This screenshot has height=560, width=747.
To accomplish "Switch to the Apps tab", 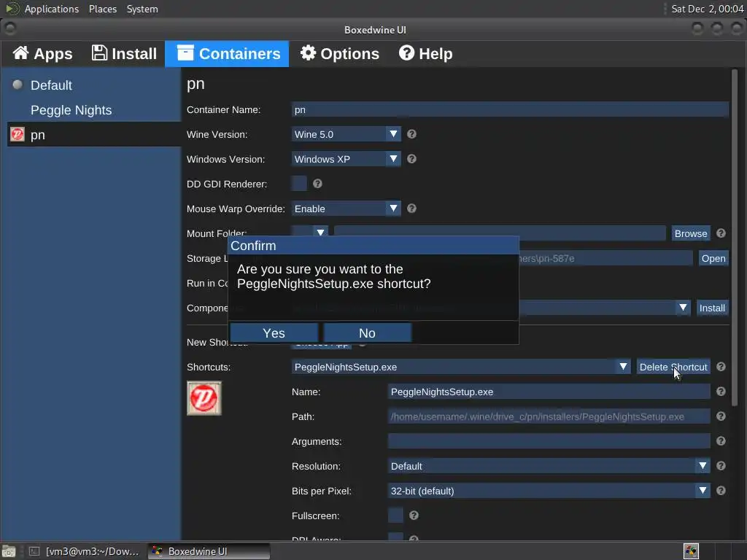I will click(42, 54).
